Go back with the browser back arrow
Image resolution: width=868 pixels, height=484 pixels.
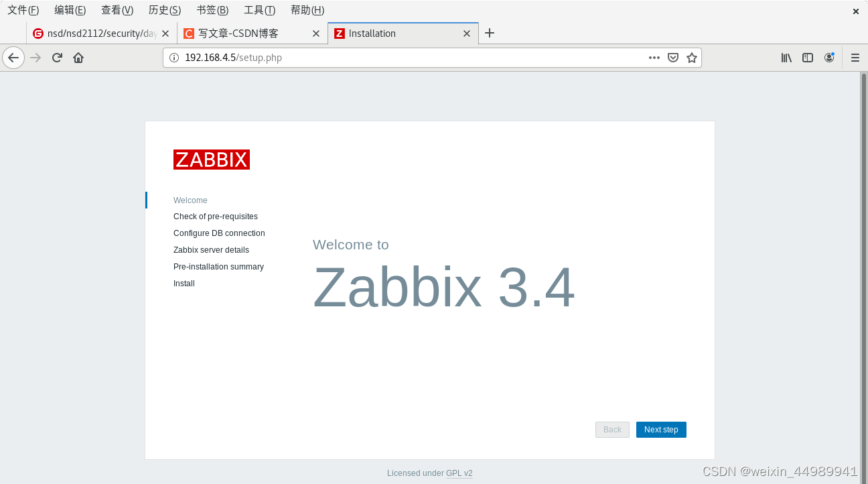[x=13, y=58]
